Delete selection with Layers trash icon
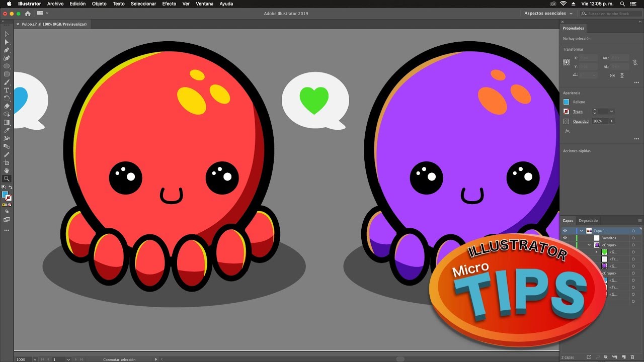The height and width of the screenshot is (362, 644). 632,357
